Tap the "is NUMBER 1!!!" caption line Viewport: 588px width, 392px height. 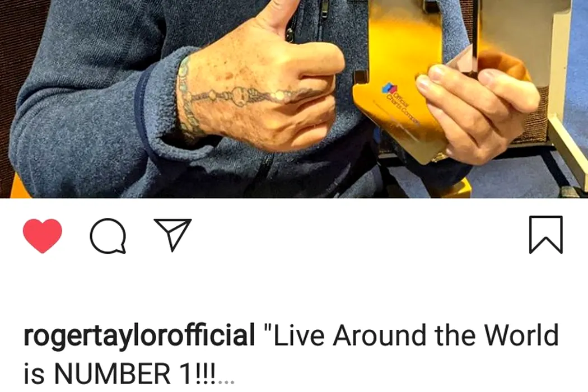tap(120, 374)
